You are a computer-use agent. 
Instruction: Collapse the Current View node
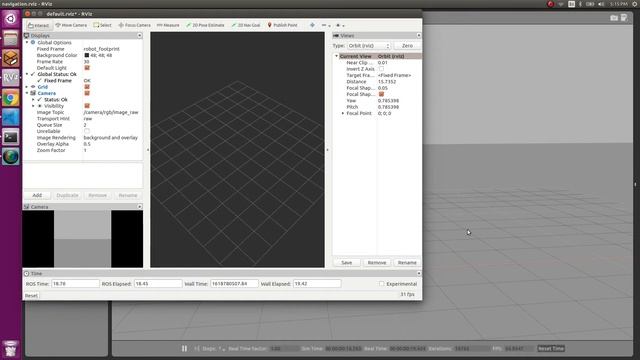pos(337,56)
